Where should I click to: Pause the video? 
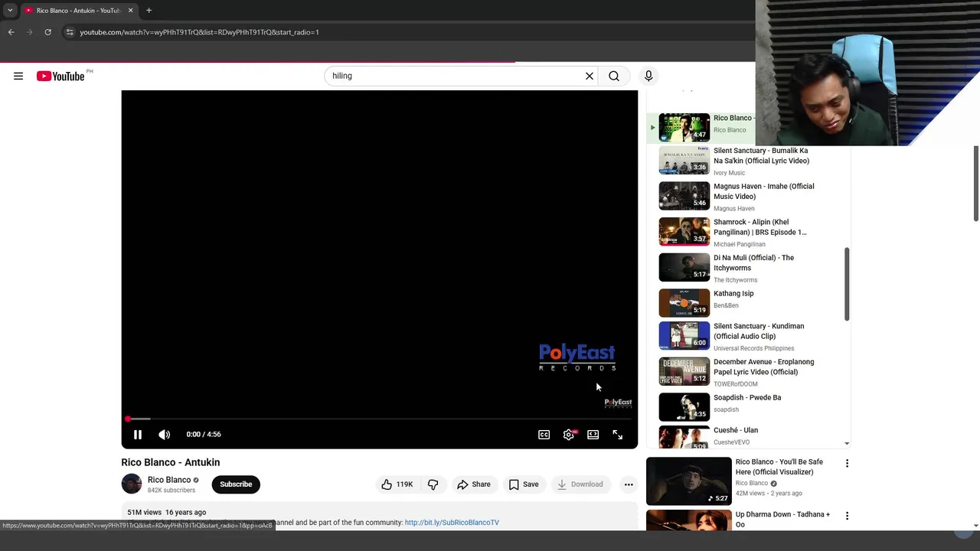138,435
